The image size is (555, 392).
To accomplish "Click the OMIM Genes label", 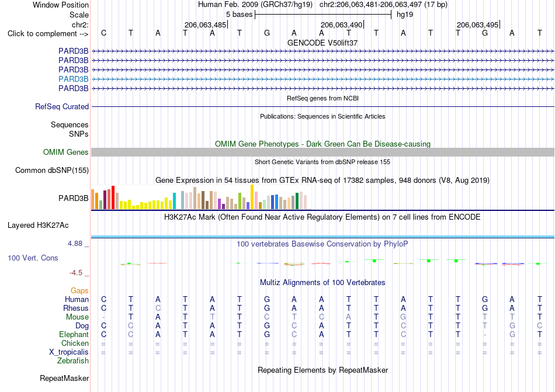I will [65, 152].
